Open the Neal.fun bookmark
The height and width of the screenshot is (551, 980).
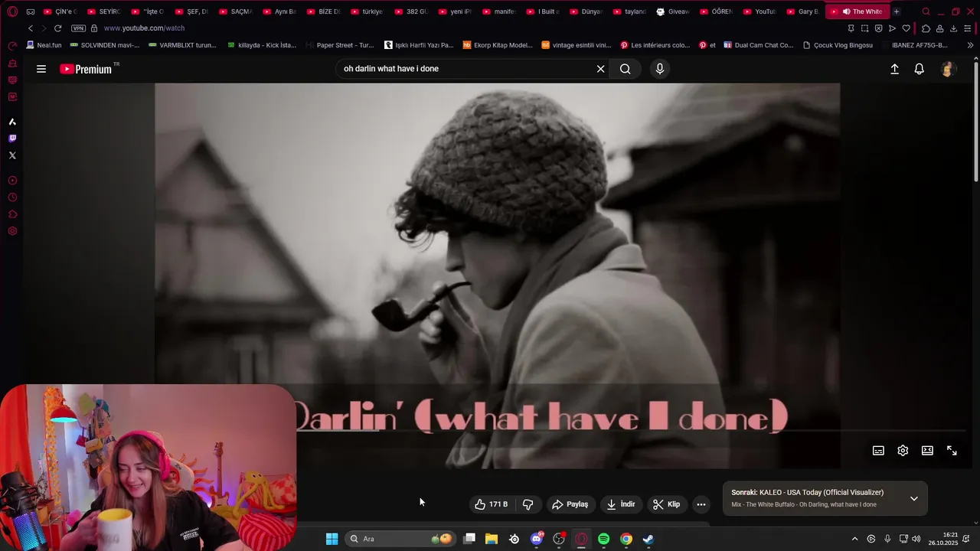click(x=44, y=45)
